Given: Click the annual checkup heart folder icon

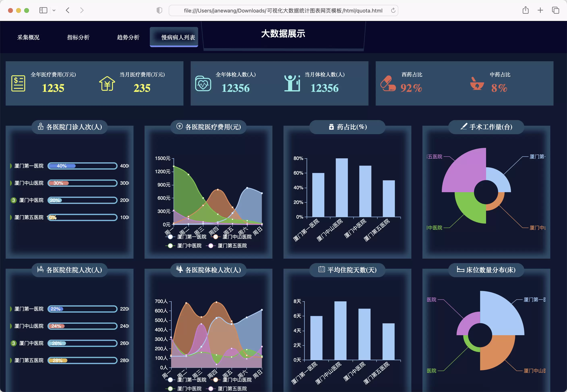Looking at the screenshot, I should click(203, 84).
